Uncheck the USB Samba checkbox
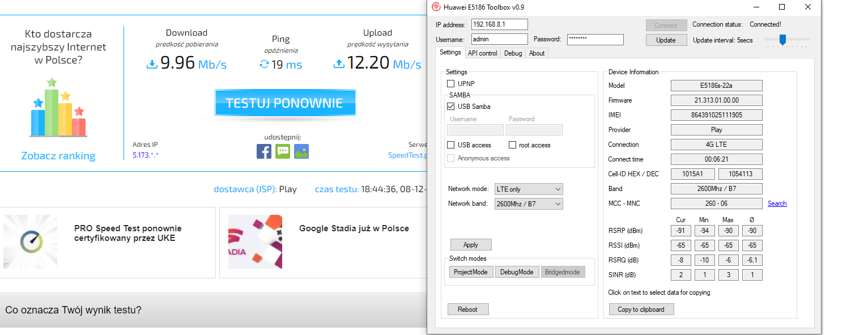 coord(451,107)
